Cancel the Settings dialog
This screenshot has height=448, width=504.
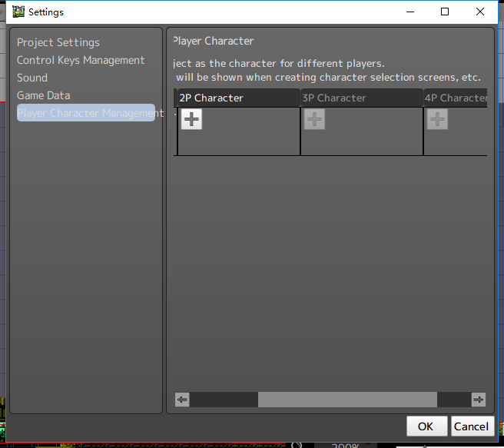472,426
